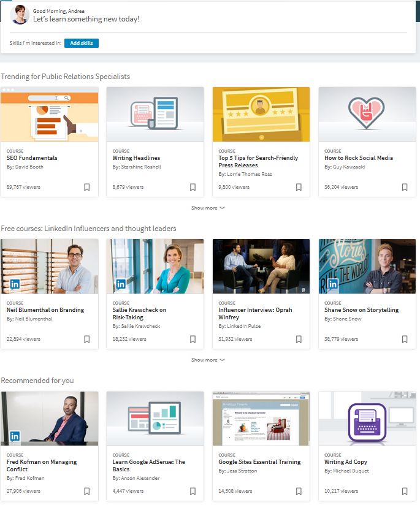420x505 pixels.
Task: Open Influencer Interview: Oprah Winfrey title
Action: click(255, 314)
